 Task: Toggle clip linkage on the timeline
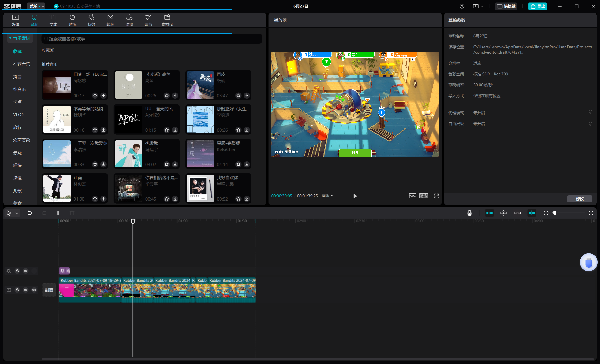[x=517, y=213]
